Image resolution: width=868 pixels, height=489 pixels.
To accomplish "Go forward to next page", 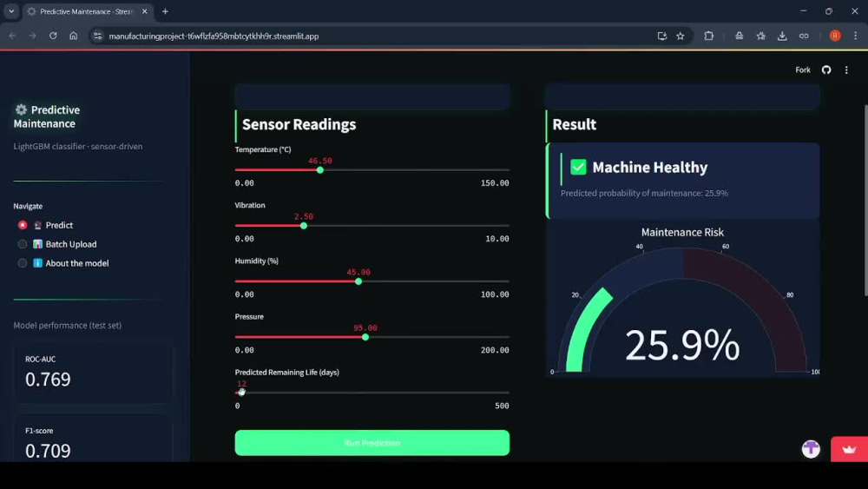I will click(33, 36).
